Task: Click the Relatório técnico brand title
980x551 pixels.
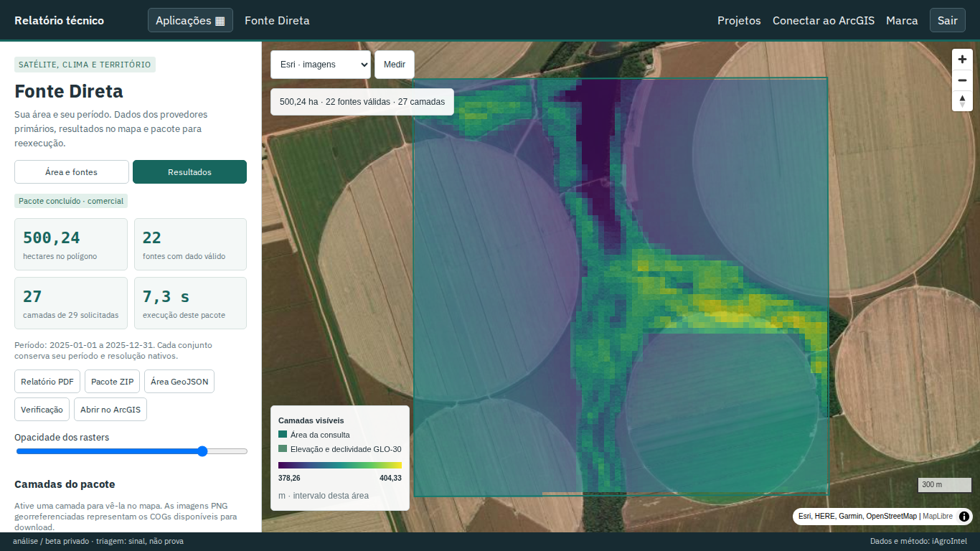Action: pos(59,20)
